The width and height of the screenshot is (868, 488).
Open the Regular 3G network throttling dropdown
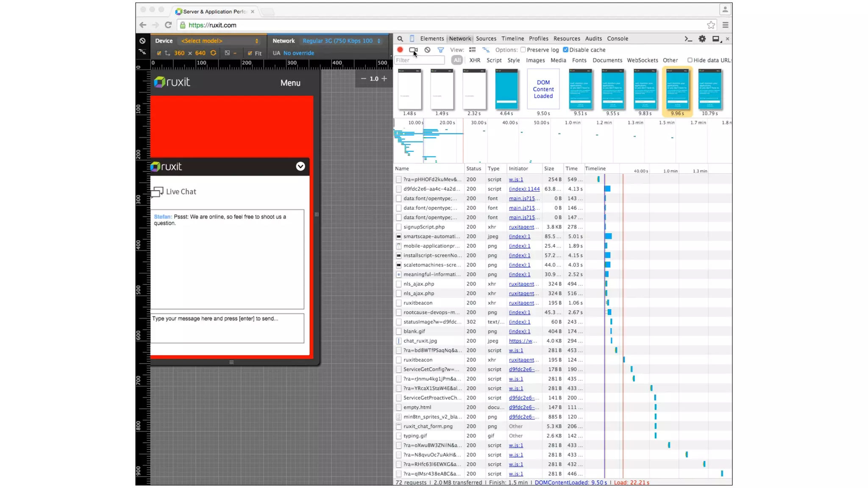[341, 41]
